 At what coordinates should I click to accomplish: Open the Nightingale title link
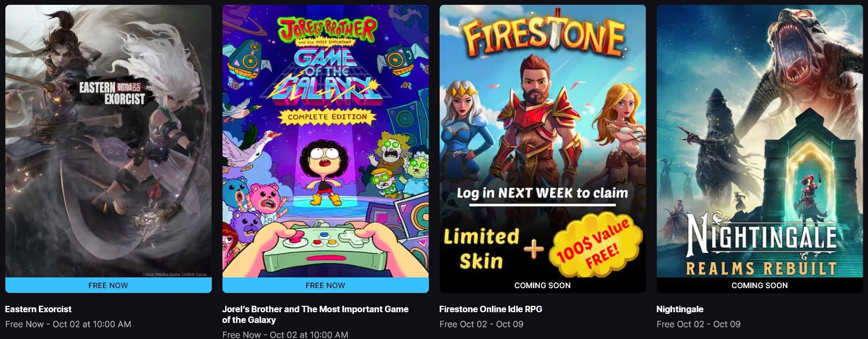point(680,309)
